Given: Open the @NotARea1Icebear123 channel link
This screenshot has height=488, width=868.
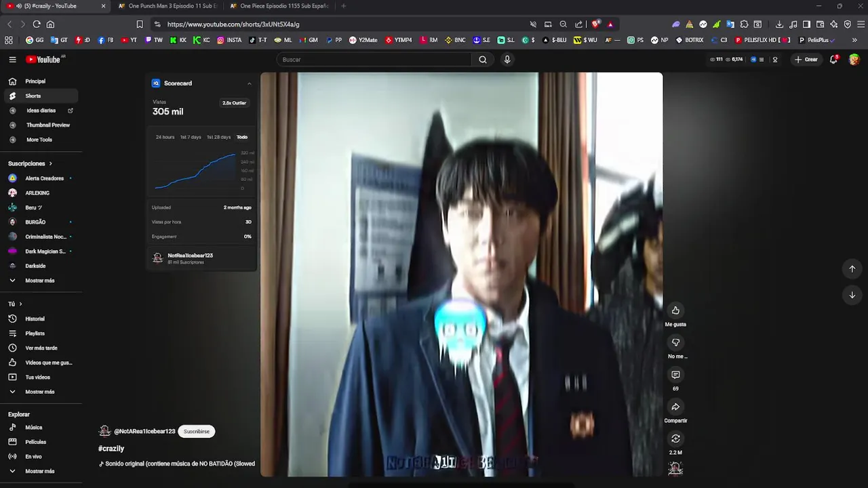Looking at the screenshot, I should click(x=144, y=431).
